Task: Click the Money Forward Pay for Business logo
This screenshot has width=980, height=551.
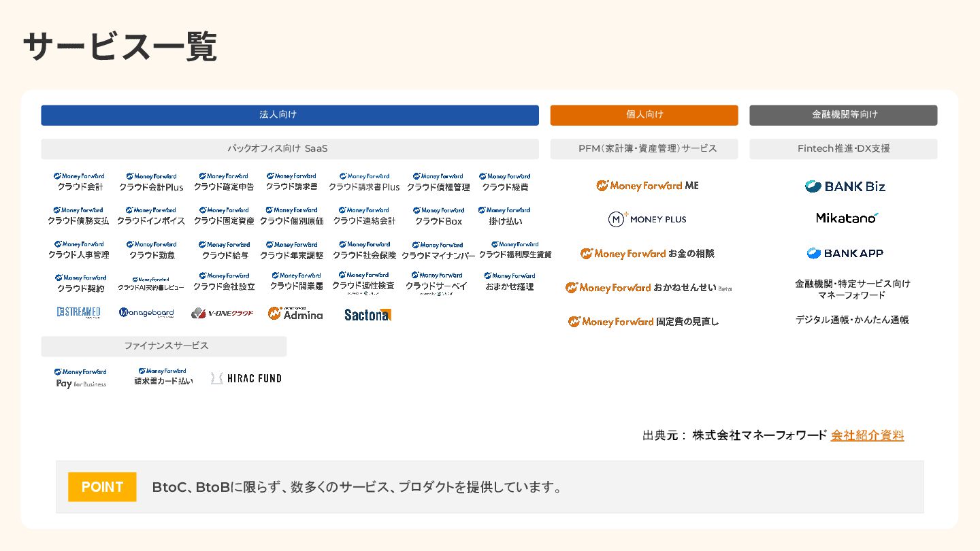Action: tap(80, 378)
